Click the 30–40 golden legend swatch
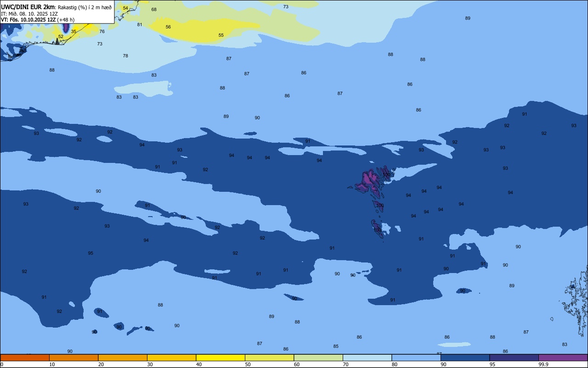Viewport: 588px width, 368px height. pos(171,357)
